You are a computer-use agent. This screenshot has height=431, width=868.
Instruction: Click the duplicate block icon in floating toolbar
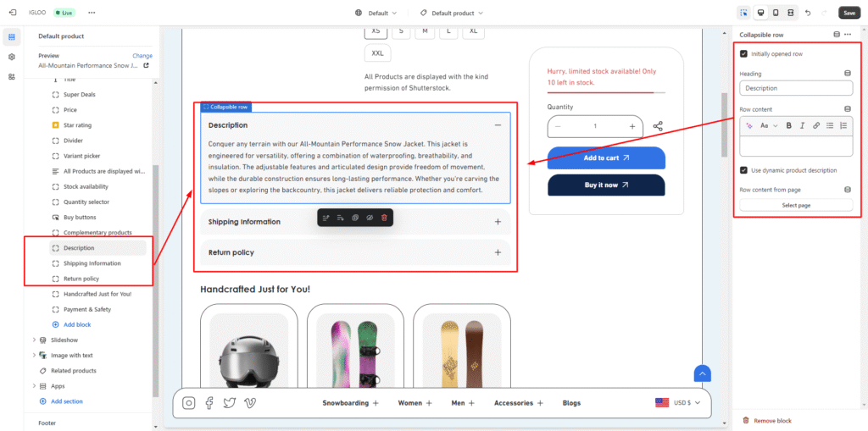355,218
